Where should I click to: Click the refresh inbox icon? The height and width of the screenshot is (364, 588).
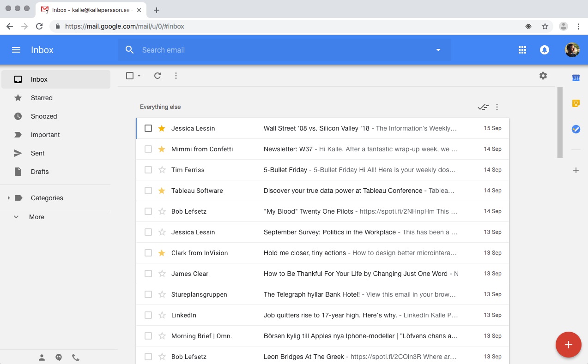[x=158, y=76]
